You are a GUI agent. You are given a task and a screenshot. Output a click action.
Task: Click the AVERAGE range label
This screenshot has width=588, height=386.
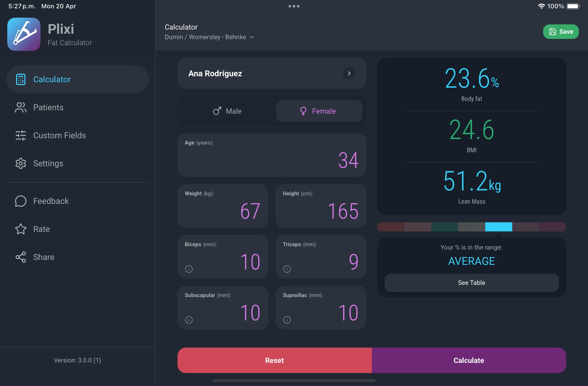tap(471, 261)
